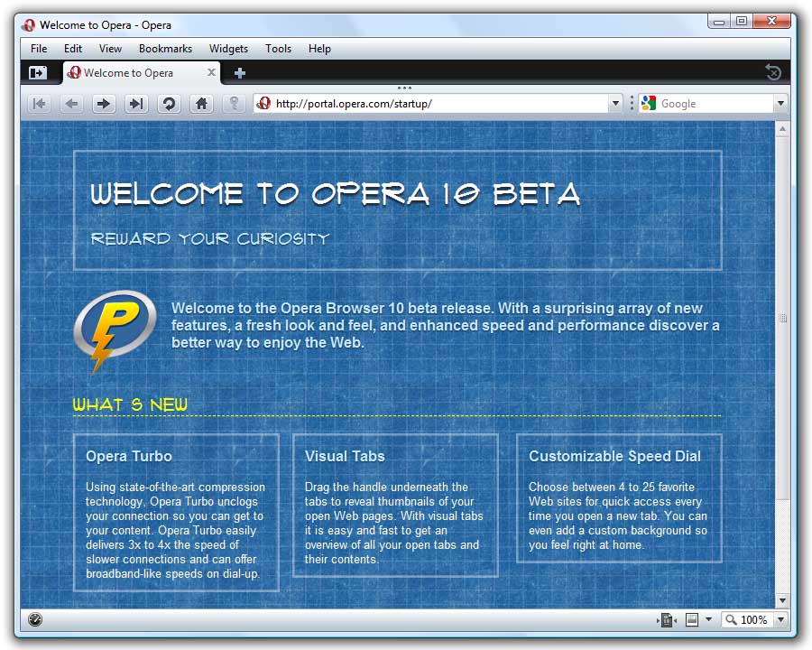Go to the Home page
Viewport: 812px width, 650px height.
pos(201,104)
